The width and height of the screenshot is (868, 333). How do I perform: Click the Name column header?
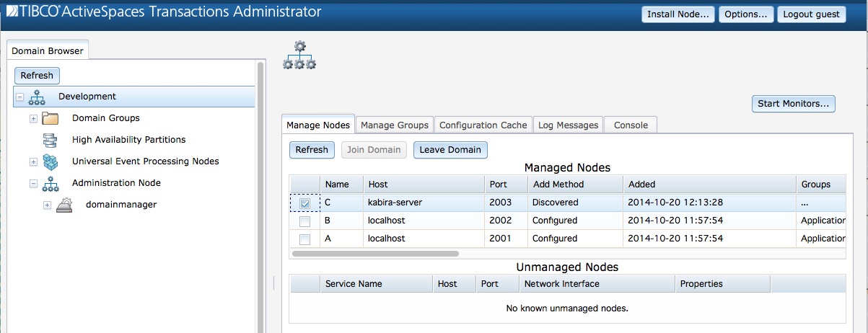coord(341,185)
